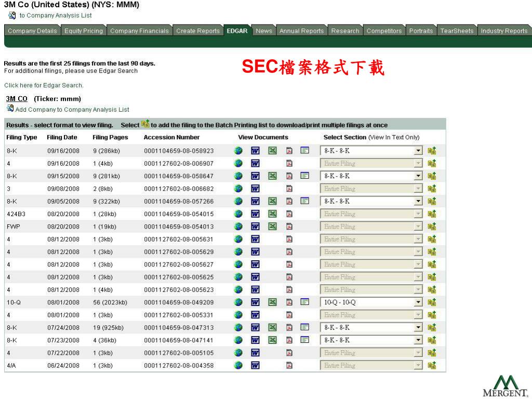This screenshot has height=399, width=532.
Task: Follow 'Click here for Edgar Search' link
Action: [44, 85]
